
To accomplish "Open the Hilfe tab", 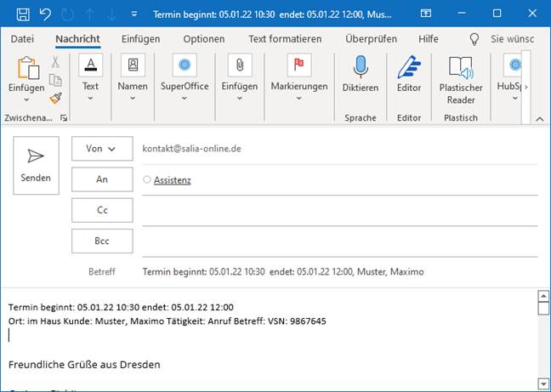I will (429, 38).
